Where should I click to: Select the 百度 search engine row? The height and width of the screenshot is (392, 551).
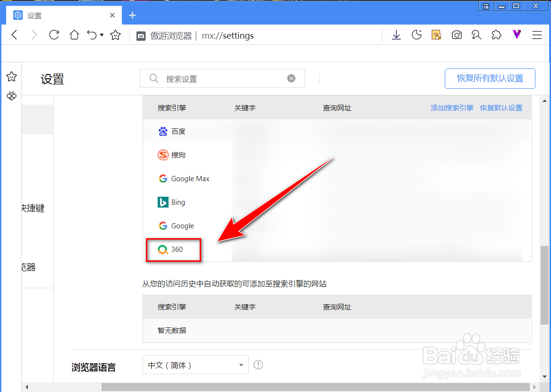tap(337, 131)
